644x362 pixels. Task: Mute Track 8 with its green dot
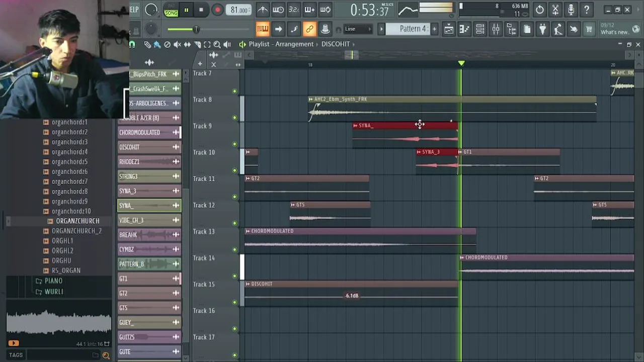pyautogui.click(x=234, y=118)
